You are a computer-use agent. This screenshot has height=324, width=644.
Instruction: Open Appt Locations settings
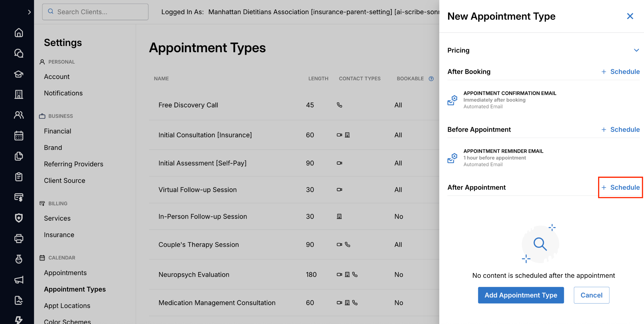[67, 306]
